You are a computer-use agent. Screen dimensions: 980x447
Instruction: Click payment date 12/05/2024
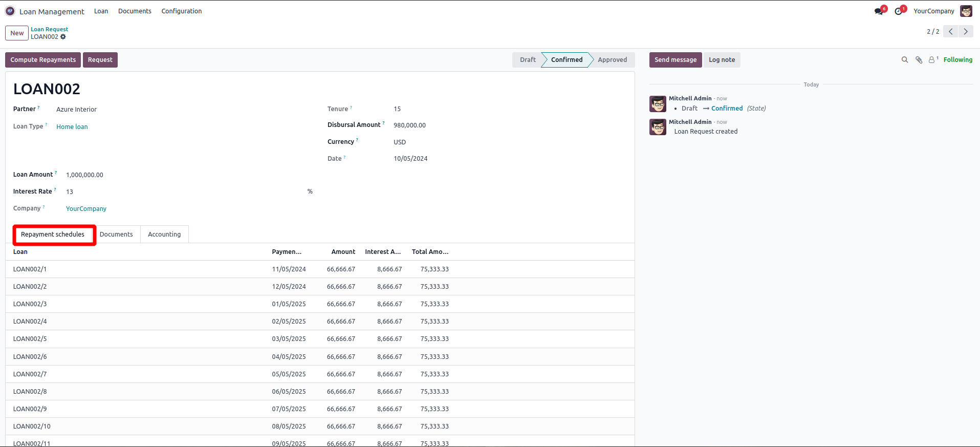click(x=289, y=287)
